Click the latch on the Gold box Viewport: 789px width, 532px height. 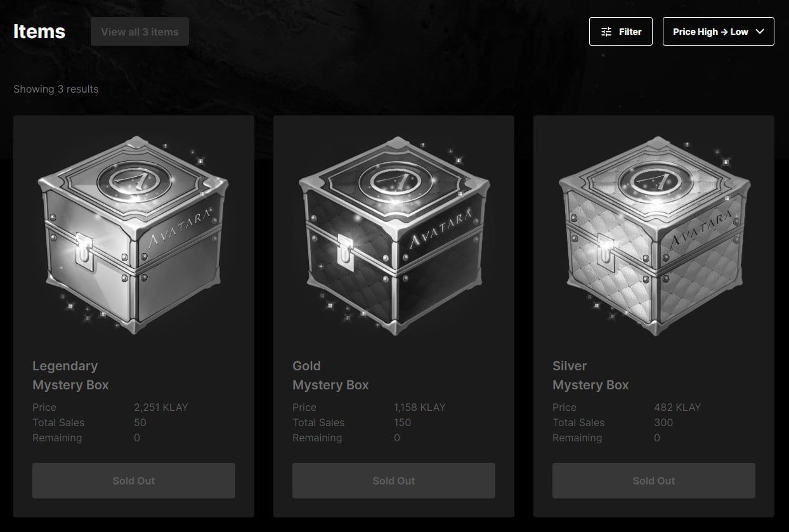pyautogui.click(x=345, y=250)
